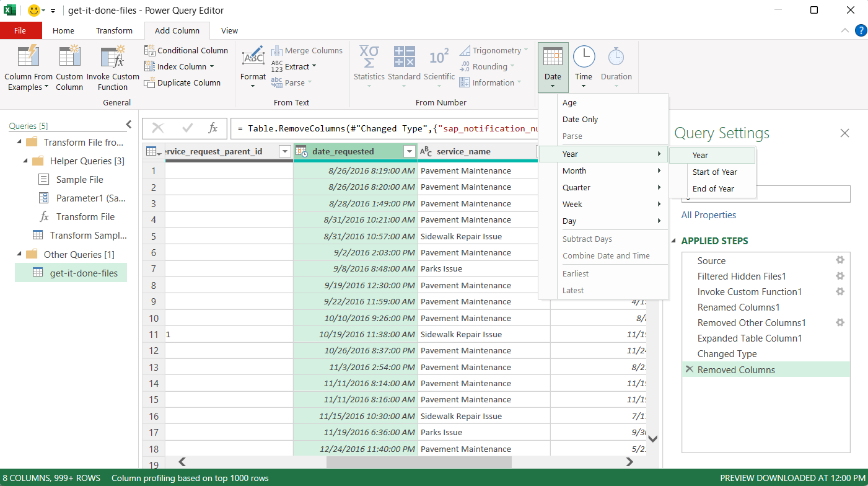Click the table corner menu icon

153,151
